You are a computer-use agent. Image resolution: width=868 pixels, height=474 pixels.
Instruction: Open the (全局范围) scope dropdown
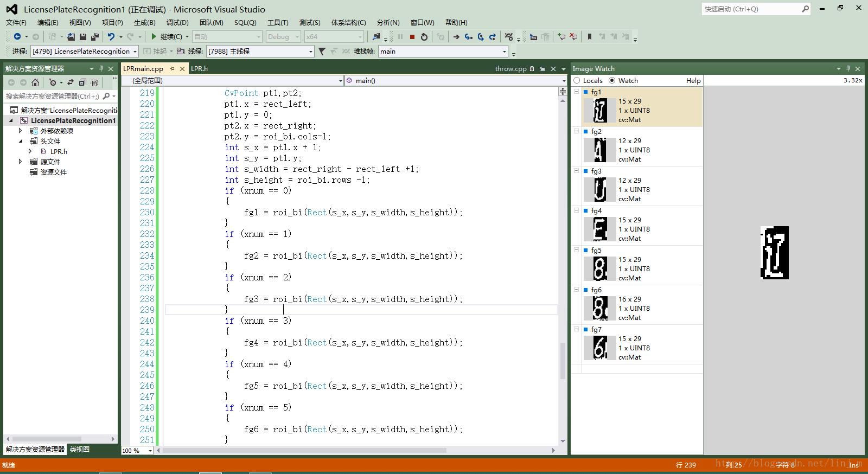(232, 80)
